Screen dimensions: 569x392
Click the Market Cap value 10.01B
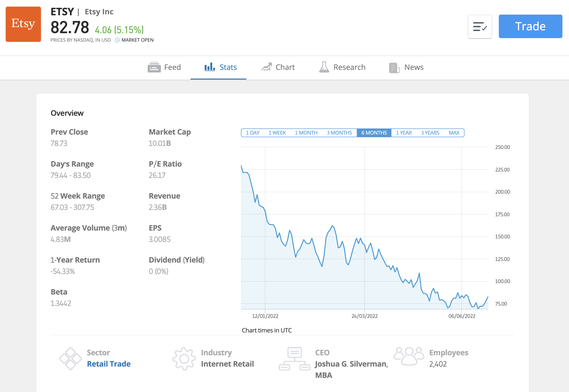[x=160, y=143]
